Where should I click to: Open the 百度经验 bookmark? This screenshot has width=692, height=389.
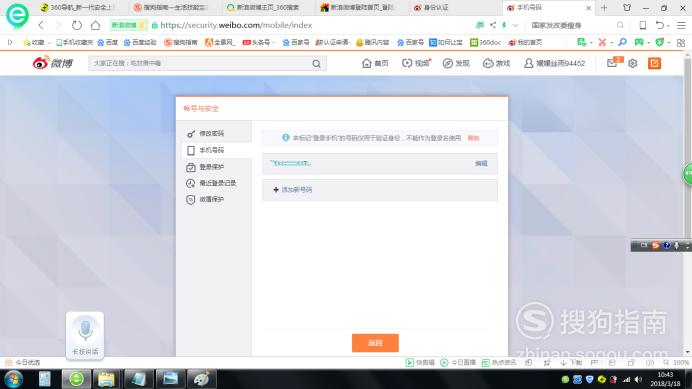pos(140,42)
